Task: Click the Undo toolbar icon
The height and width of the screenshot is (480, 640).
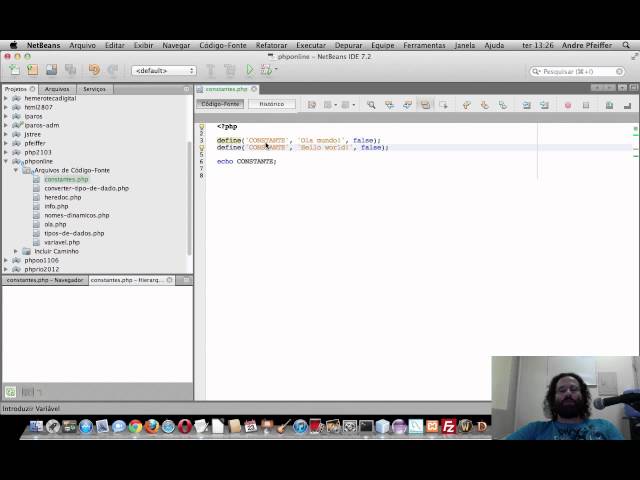Action: click(x=94, y=70)
